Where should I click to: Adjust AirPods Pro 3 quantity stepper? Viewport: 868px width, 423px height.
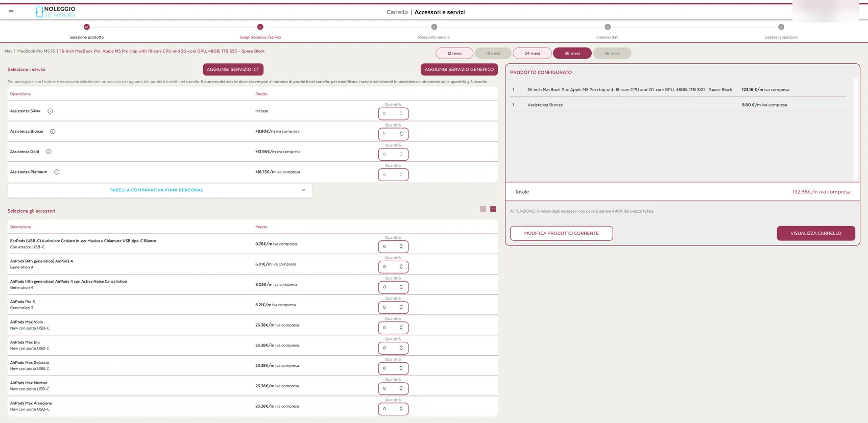401,307
